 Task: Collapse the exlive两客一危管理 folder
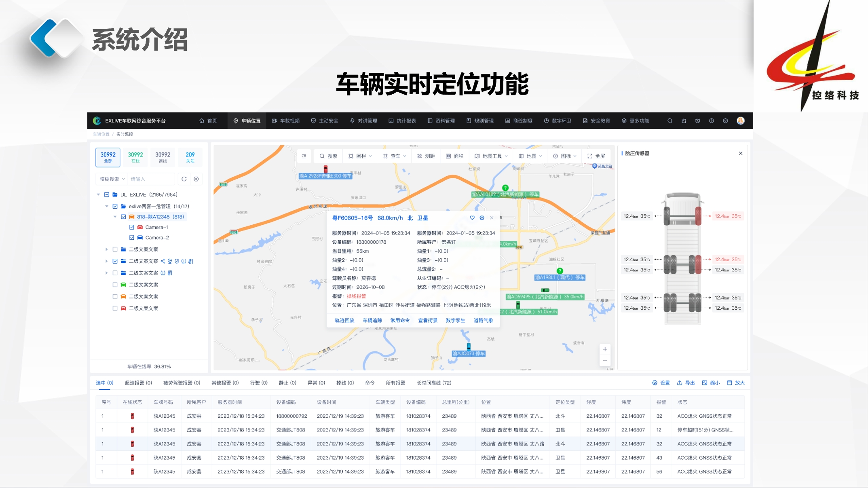click(107, 206)
